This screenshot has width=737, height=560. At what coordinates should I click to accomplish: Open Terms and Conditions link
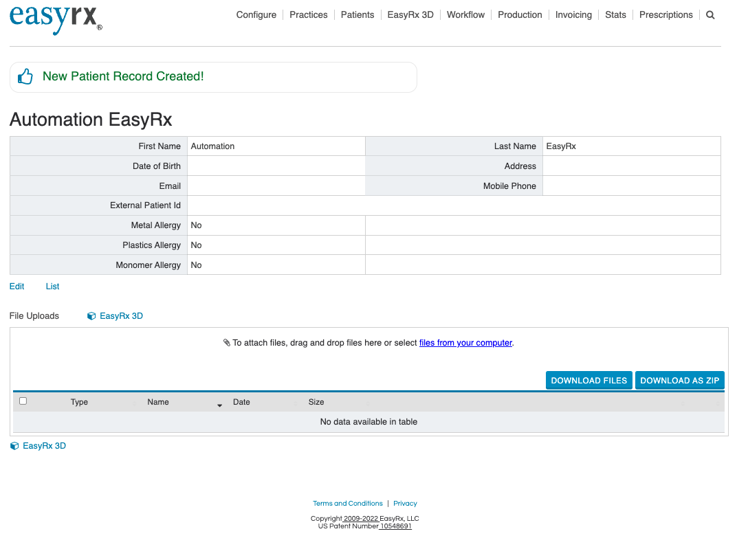point(348,504)
